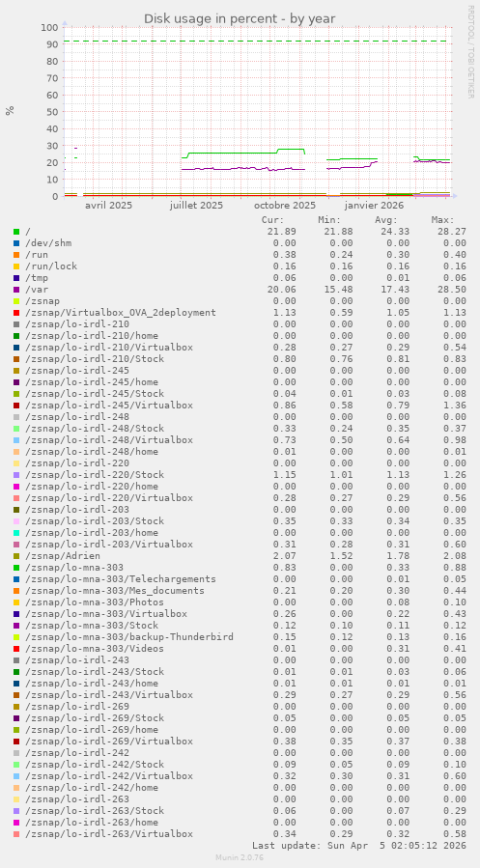The height and width of the screenshot is (868, 480).
Task: Click the 'Cur:' column header
Action: coord(273,220)
